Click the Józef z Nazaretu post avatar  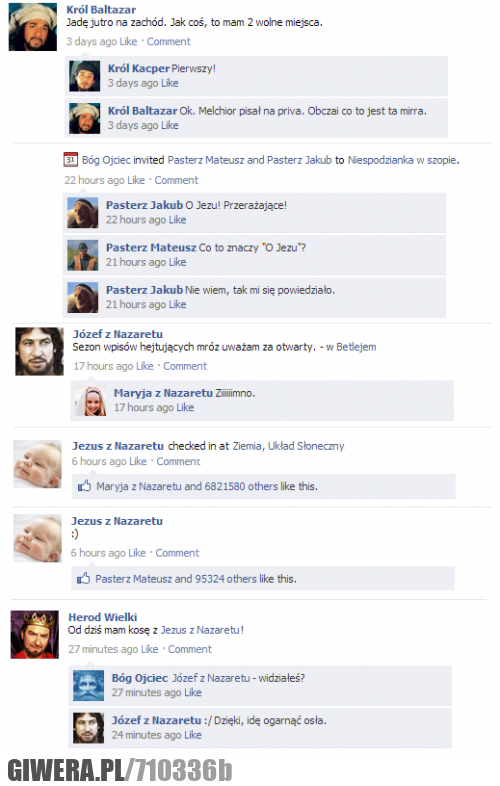tap(39, 351)
